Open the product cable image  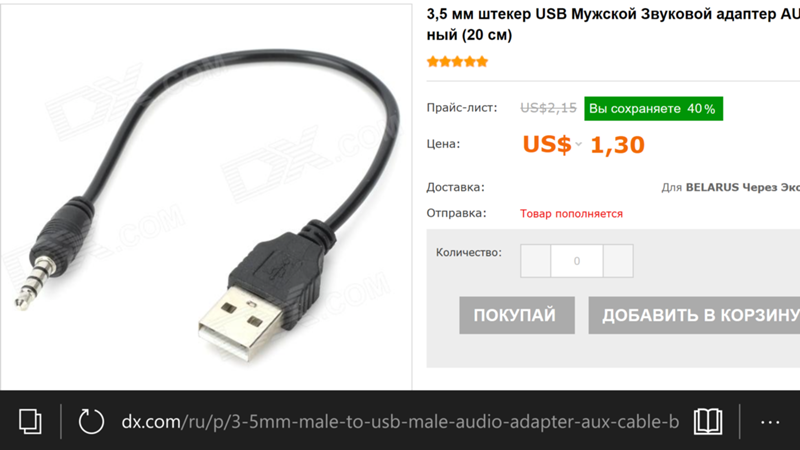coord(206,197)
